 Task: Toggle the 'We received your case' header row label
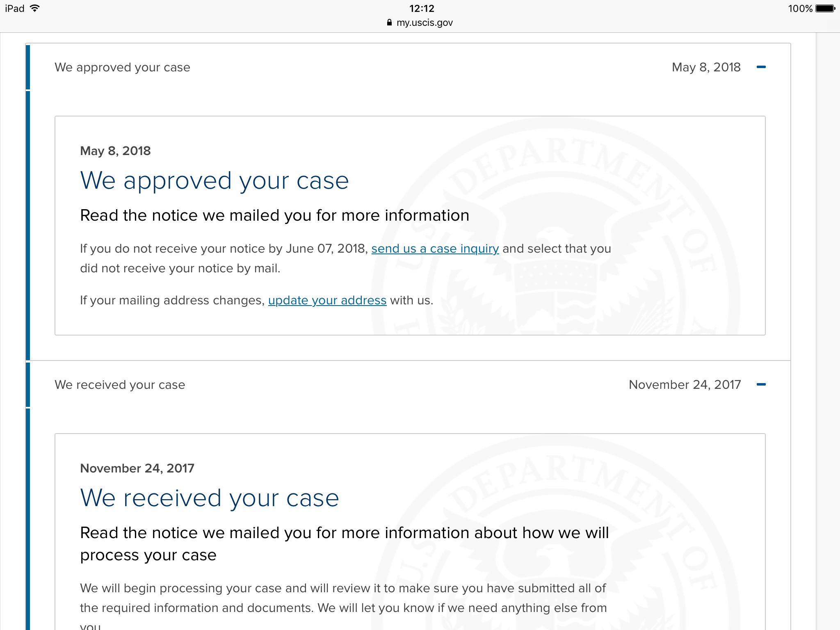pos(120,385)
